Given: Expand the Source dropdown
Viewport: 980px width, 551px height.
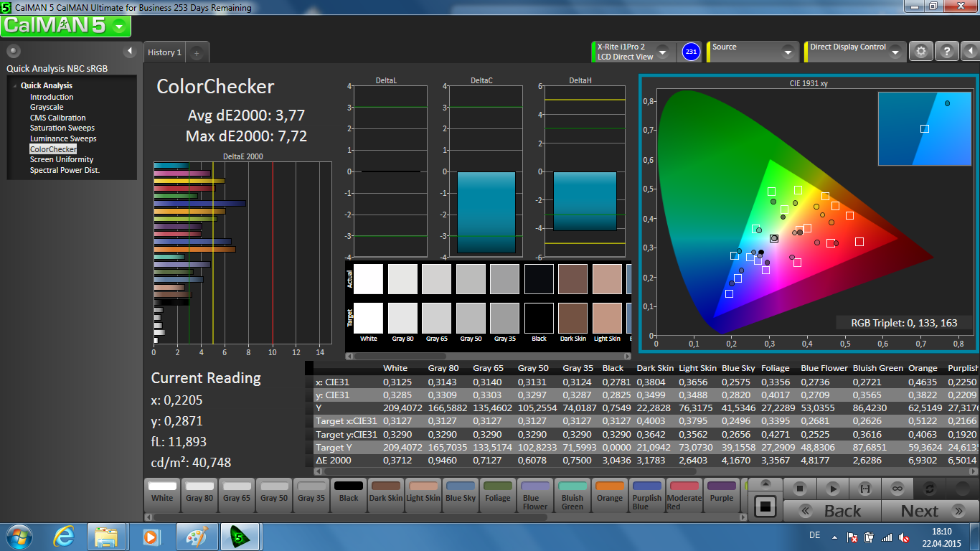Looking at the screenshot, I should point(788,52).
